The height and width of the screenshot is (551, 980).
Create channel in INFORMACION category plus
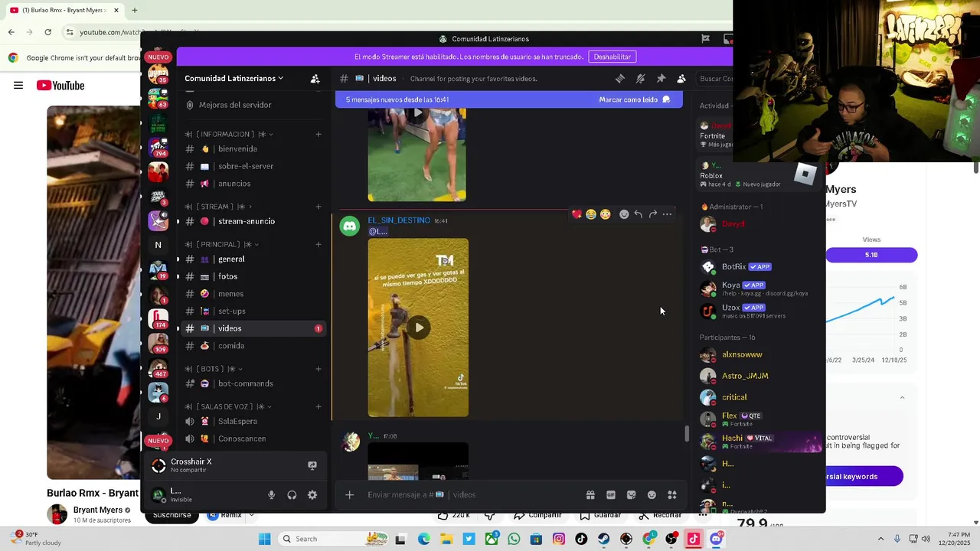(x=318, y=134)
